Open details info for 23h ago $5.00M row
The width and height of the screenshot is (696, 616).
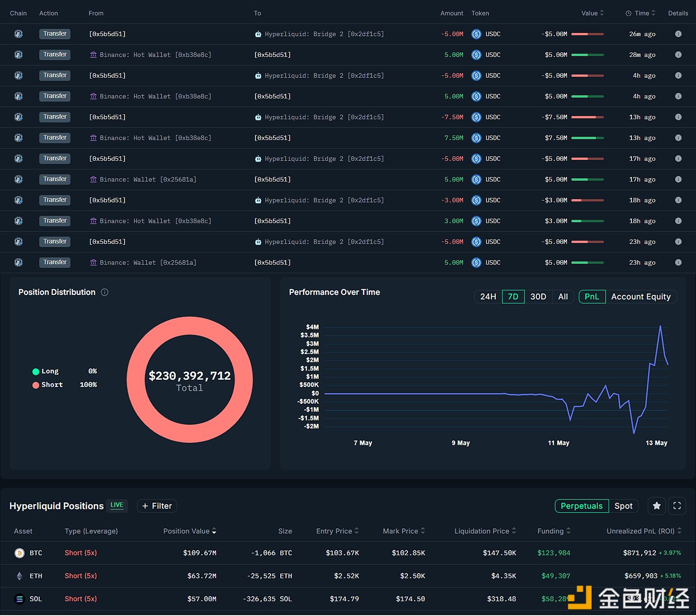pyautogui.click(x=678, y=262)
